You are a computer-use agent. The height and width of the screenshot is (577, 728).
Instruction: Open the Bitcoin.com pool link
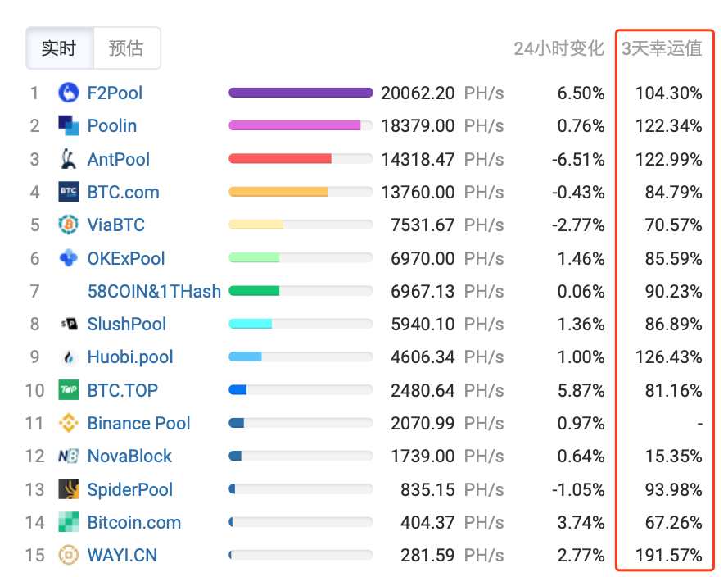pyautogui.click(x=134, y=522)
